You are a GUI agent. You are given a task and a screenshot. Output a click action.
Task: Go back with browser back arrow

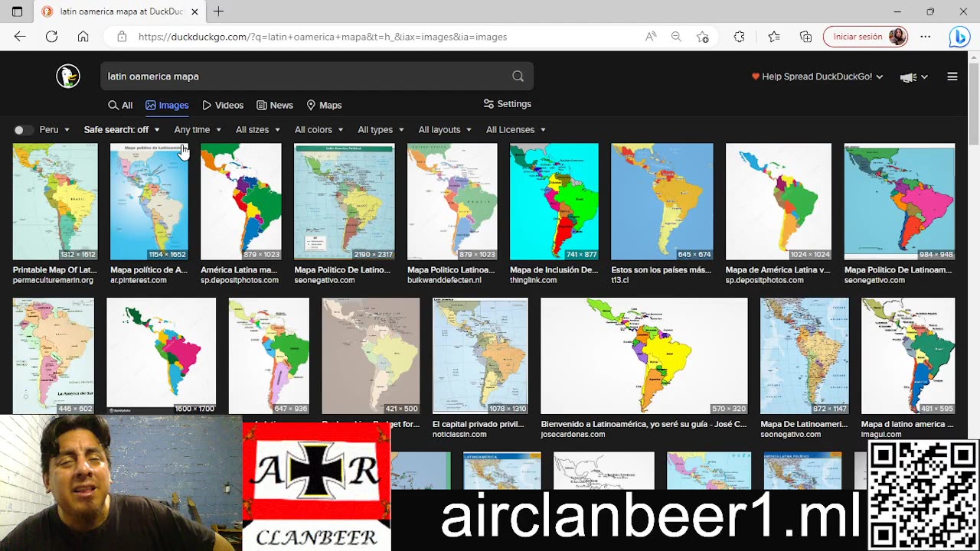coord(20,37)
